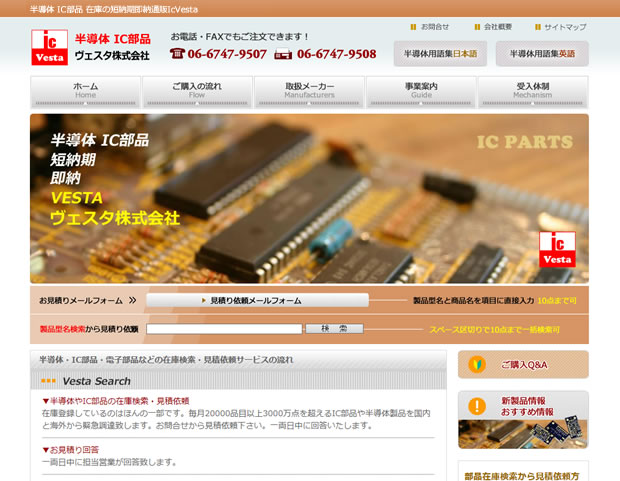The height and width of the screenshot is (481, 620).
Task: Click phone number 06-6747-9507
Action: [227, 54]
